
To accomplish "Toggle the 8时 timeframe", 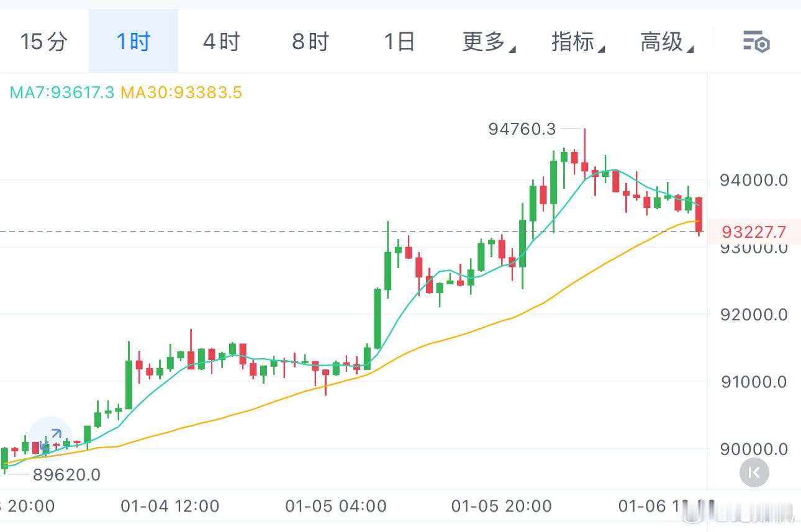I will coord(309,41).
